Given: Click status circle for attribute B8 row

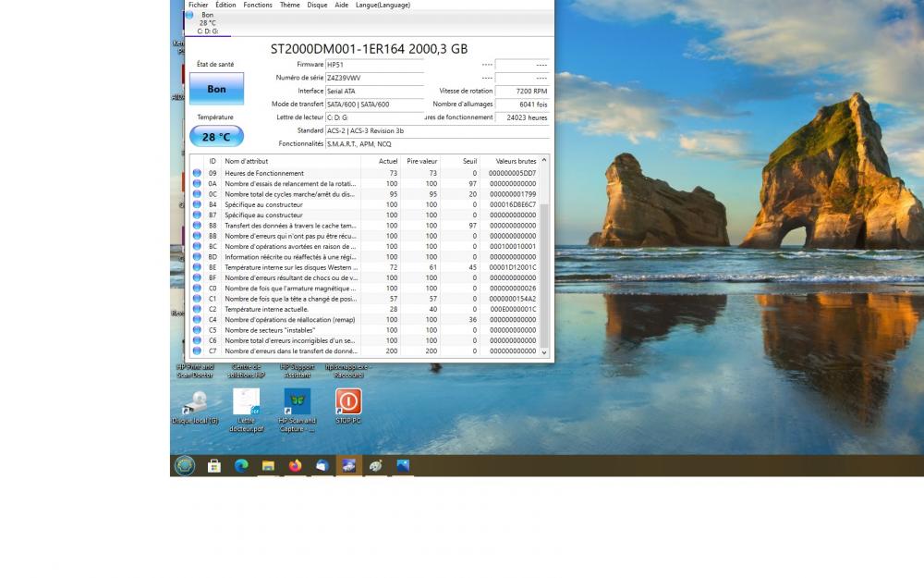Looking at the screenshot, I should tap(197, 226).
